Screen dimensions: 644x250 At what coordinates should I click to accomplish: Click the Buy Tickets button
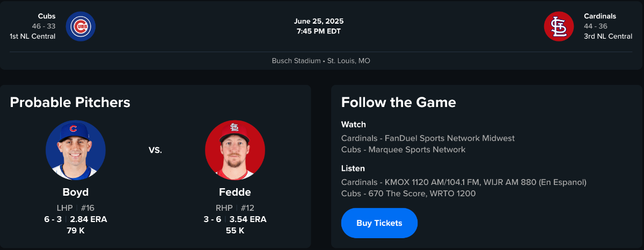tap(379, 223)
